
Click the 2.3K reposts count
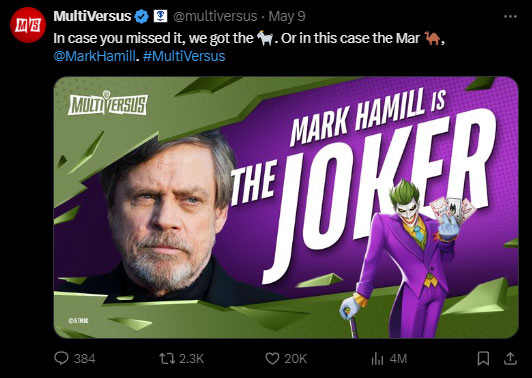pos(191,359)
